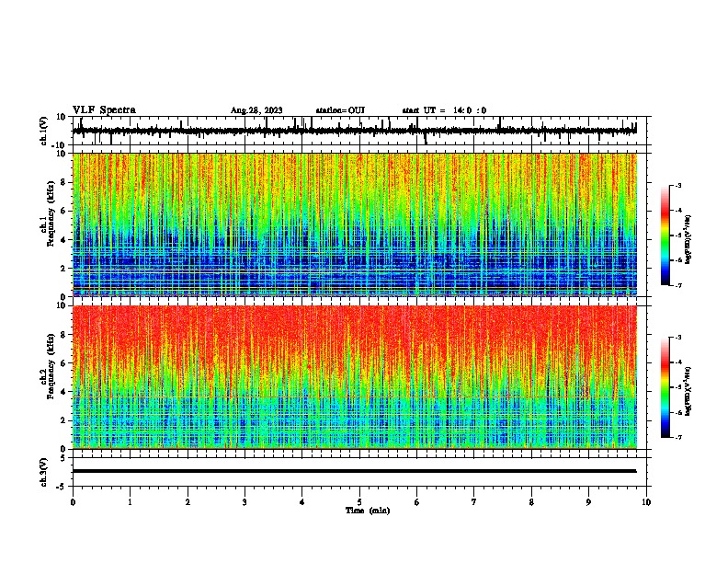Click the thick ch.3 voltage trace line
728x563 pixels.
[x=354, y=471]
